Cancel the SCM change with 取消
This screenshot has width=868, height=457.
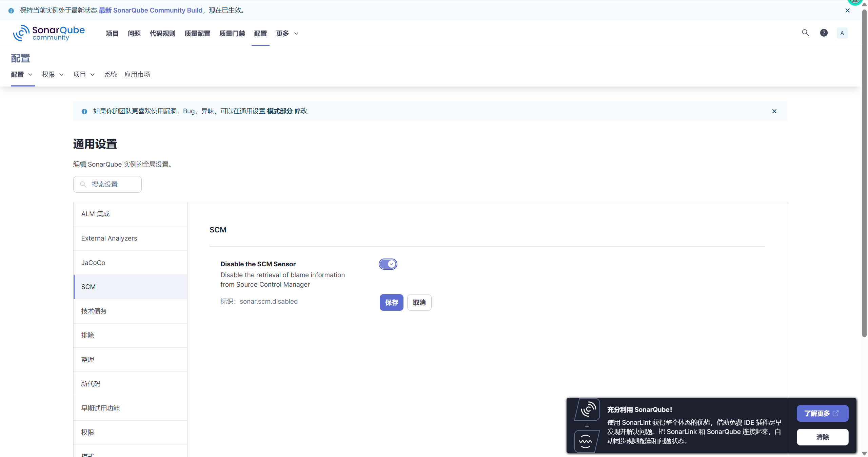coord(419,302)
